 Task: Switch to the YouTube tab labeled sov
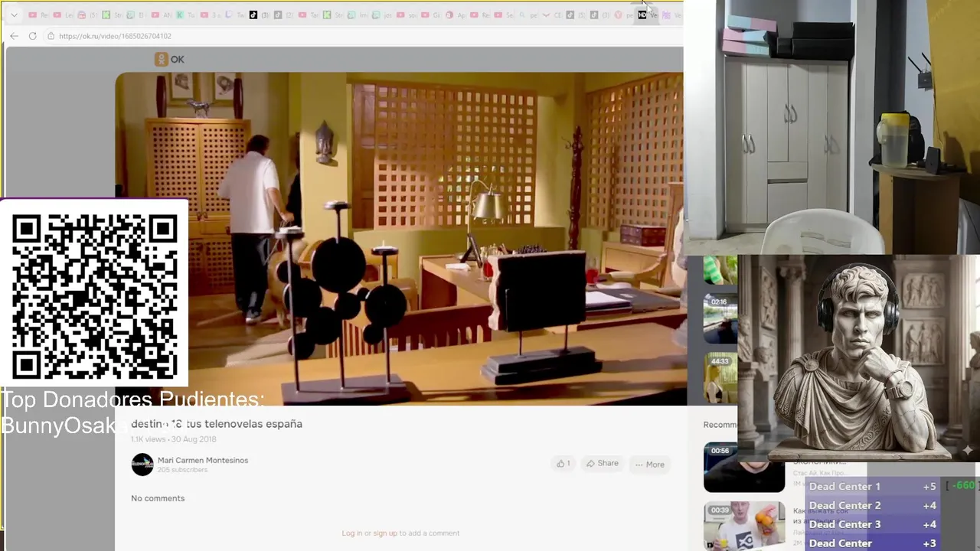click(407, 15)
